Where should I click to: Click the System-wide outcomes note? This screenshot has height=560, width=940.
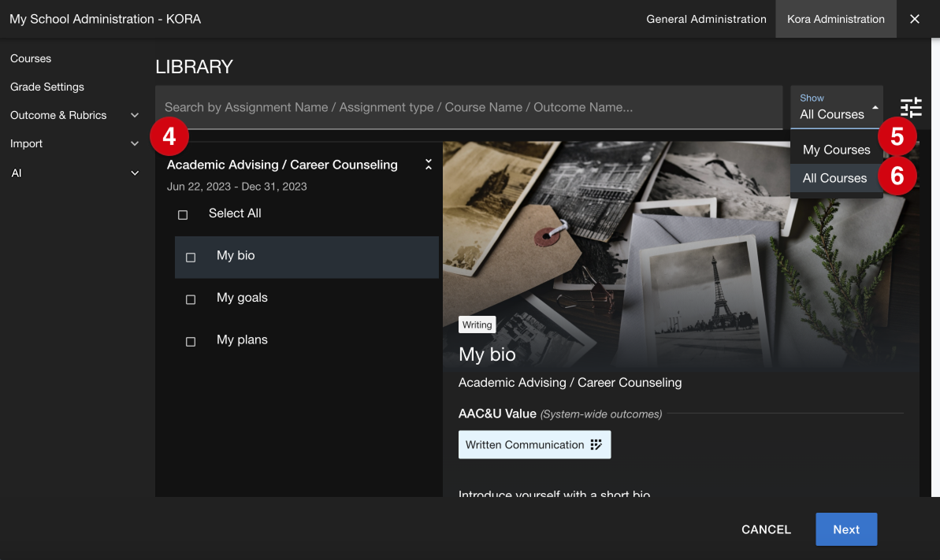601,414
